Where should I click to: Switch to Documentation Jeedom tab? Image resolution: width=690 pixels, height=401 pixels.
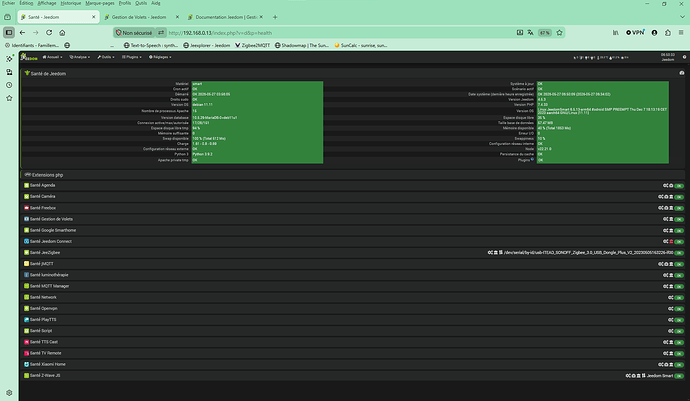click(x=226, y=17)
